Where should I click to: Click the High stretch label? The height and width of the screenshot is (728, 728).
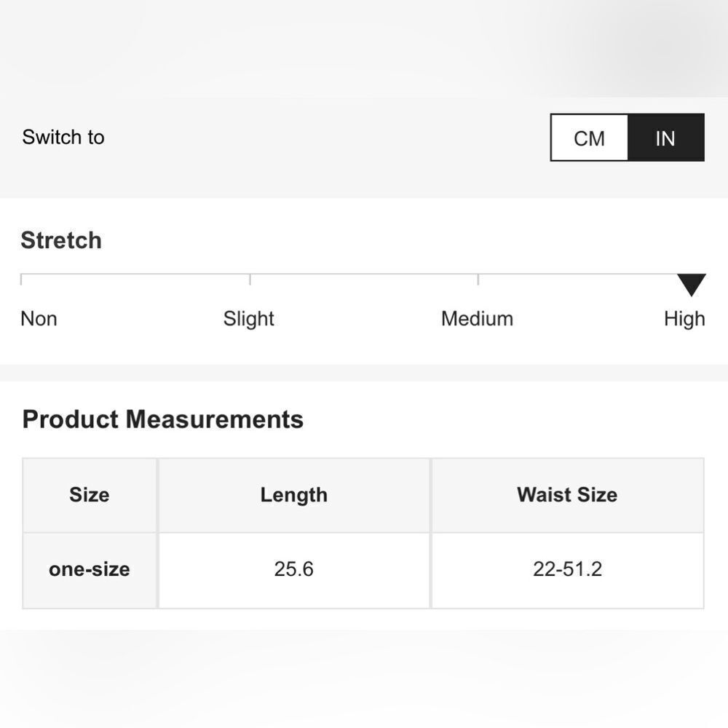click(x=684, y=319)
